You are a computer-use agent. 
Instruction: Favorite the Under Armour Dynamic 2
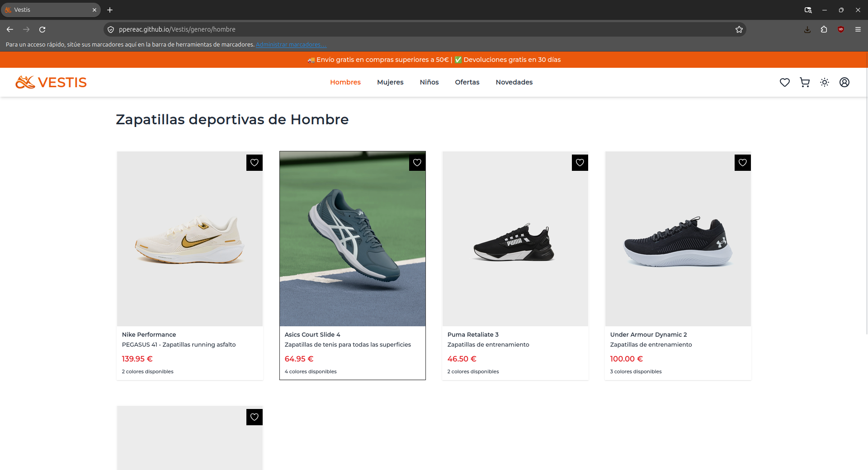[x=743, y=163]
